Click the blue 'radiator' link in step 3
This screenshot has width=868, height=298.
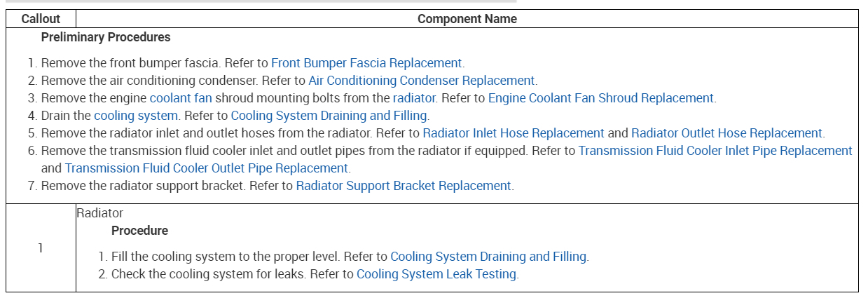pyautogui.click(x=414, y=97)
